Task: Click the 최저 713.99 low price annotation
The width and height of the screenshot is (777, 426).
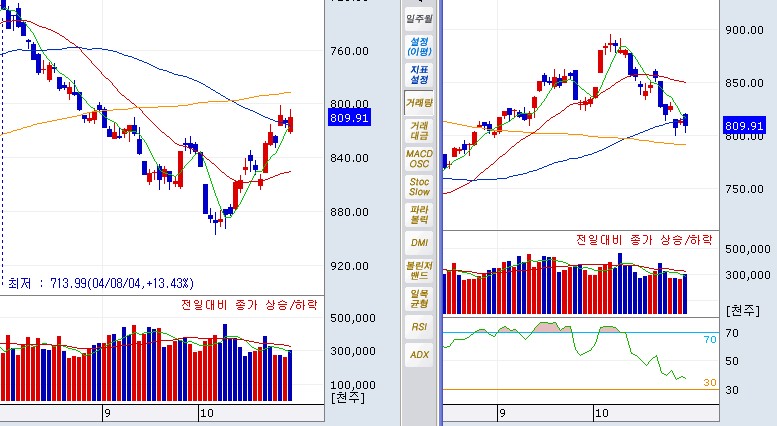Action: point(100,283)
